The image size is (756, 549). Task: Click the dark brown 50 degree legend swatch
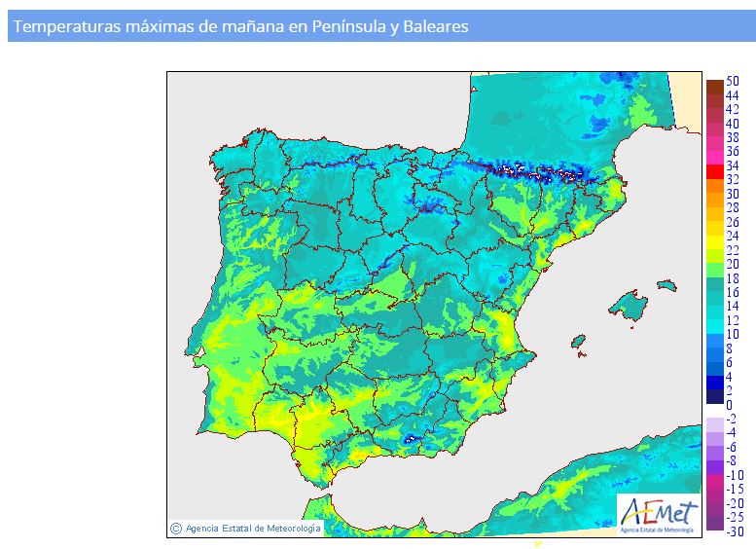pos(714,86)
